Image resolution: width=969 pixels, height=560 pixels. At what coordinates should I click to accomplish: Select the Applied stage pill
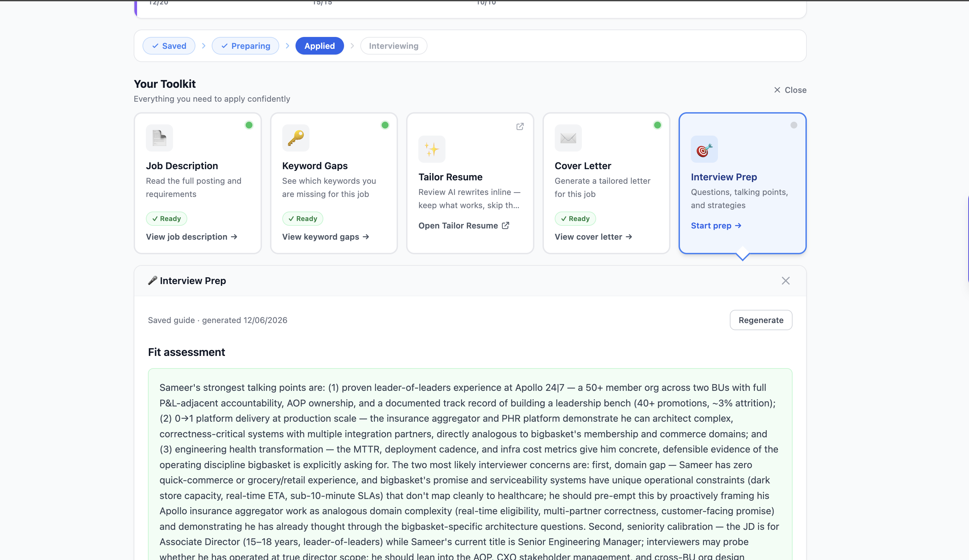[x=320, y=46]
